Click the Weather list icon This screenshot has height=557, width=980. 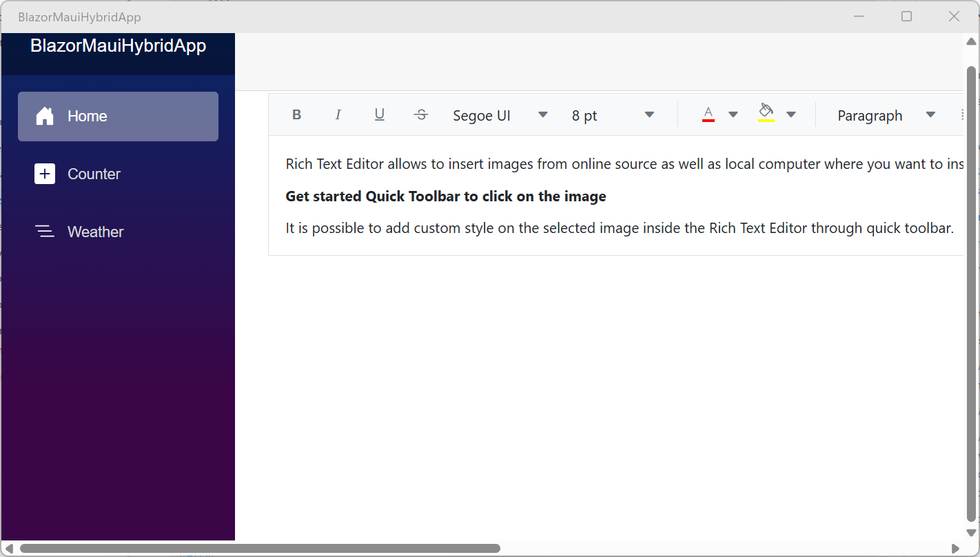[44, 232]
